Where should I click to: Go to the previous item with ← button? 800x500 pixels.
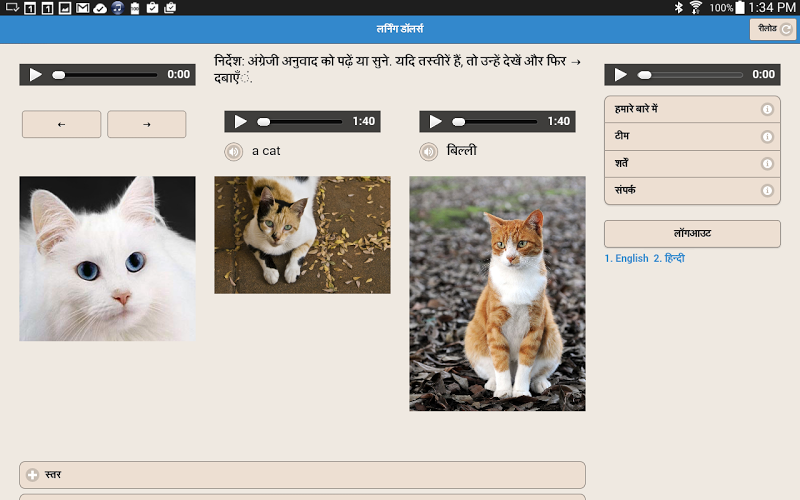[x=61, y=124]
